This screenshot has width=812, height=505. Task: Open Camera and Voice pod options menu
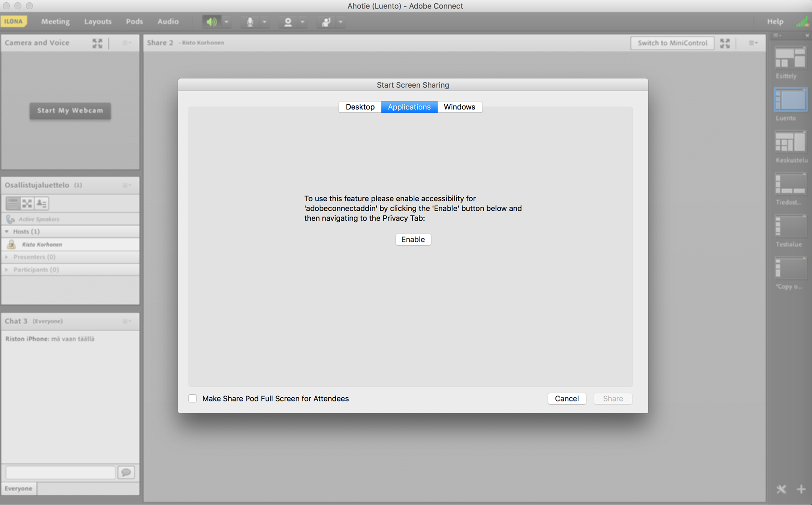[x=126, y=43]
